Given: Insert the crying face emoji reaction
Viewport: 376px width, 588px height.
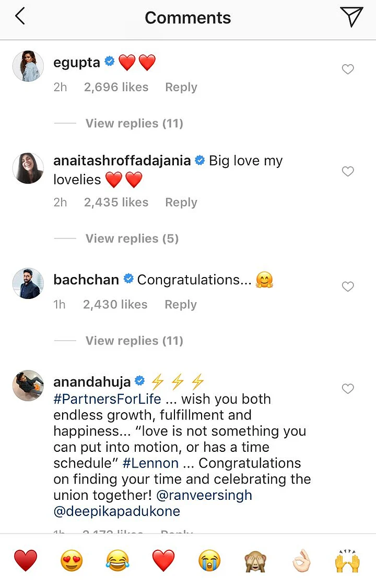Looking at the screenshot, I should click(x=209, y=561).
